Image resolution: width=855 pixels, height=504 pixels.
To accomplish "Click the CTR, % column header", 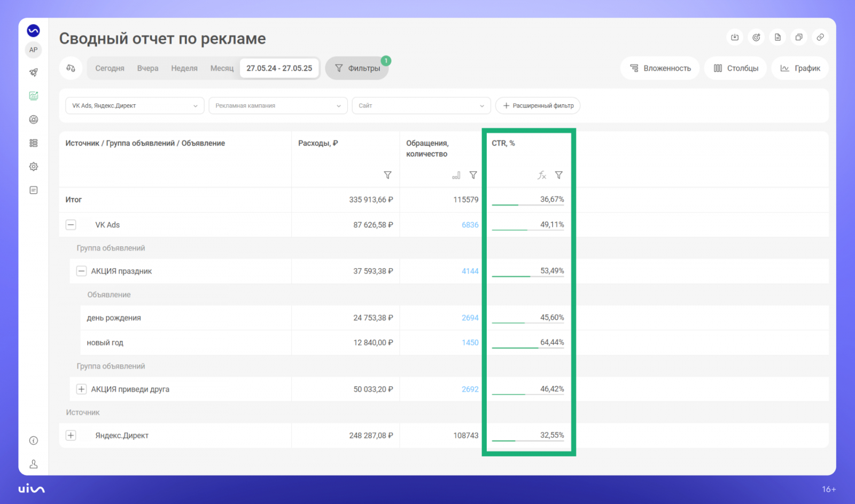I will 503,143.
